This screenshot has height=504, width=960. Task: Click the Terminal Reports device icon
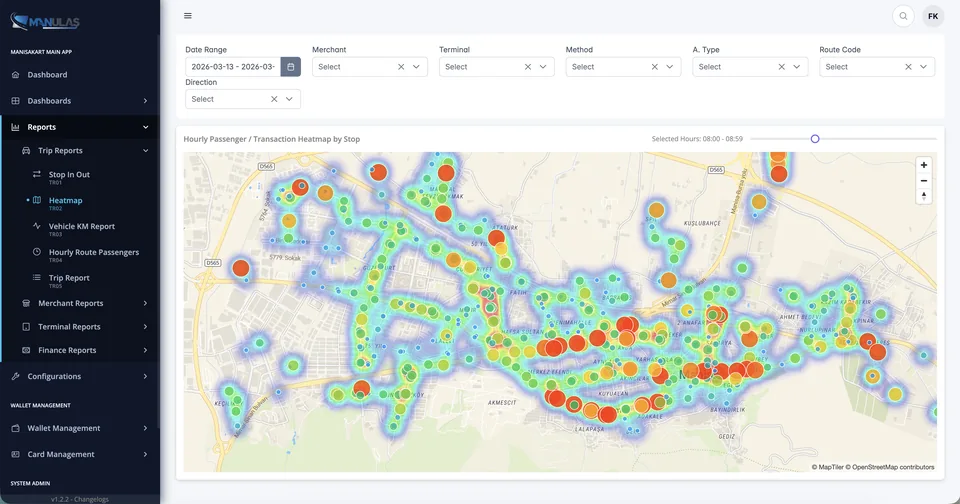pos(26,326)
